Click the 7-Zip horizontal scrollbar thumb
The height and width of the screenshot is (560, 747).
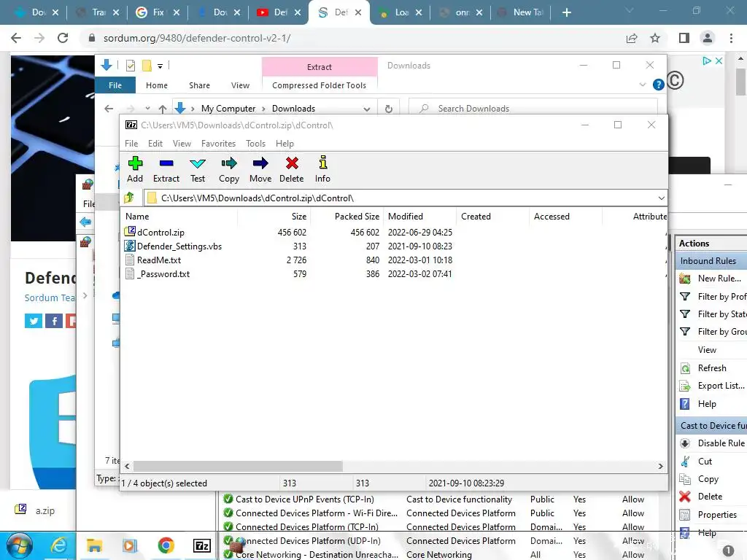[x=238, y=466]
